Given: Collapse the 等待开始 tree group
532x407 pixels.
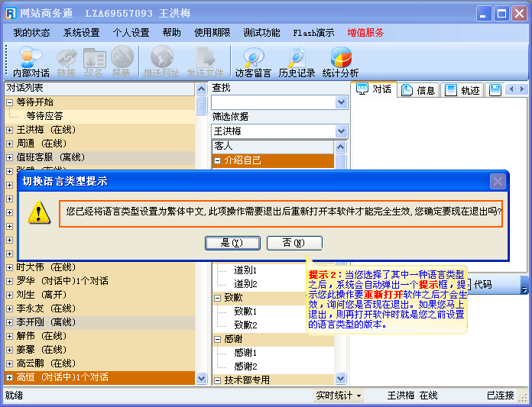Looking at the screenshot, I should (x=10, y=102).
